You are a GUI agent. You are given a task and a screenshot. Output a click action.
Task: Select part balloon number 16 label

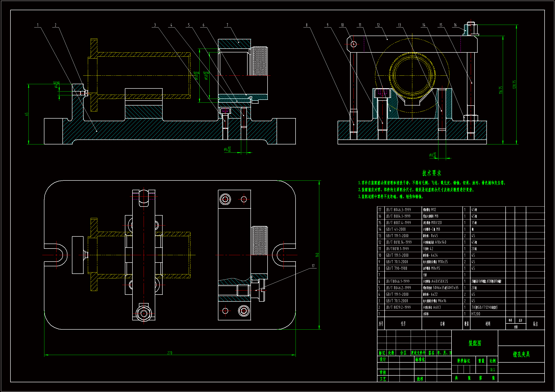(455, 25)
